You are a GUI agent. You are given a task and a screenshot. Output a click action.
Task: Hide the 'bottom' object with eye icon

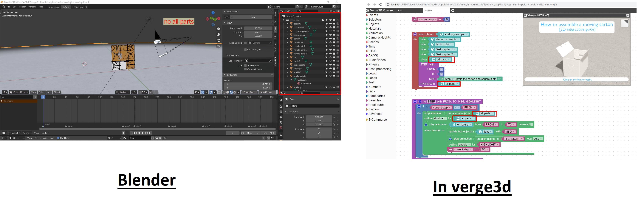330,24
